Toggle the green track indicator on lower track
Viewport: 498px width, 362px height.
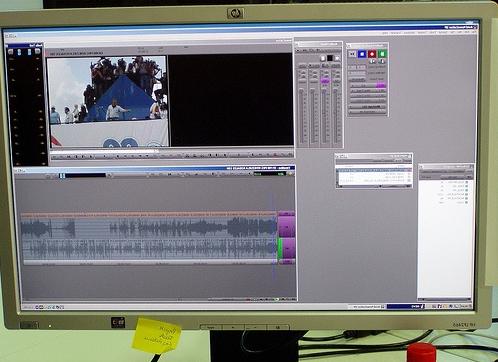click(x=280, y=249)
